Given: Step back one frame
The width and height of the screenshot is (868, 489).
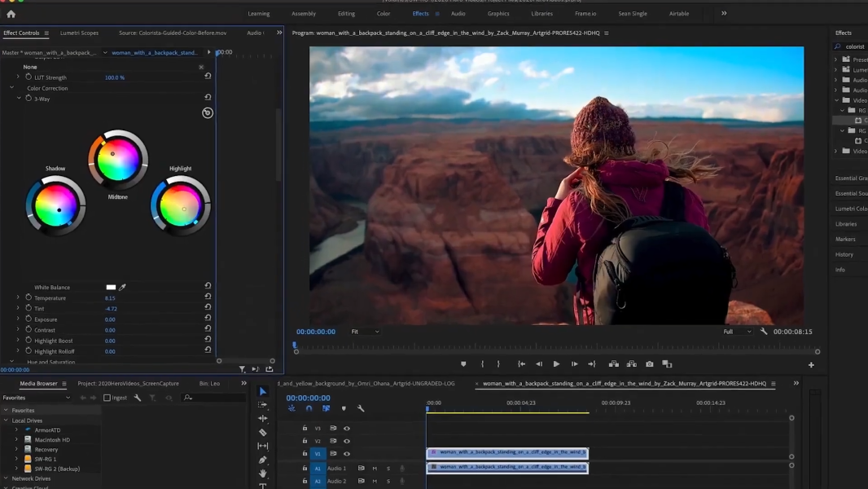Looking at the screenshot, I should (538, 363).
